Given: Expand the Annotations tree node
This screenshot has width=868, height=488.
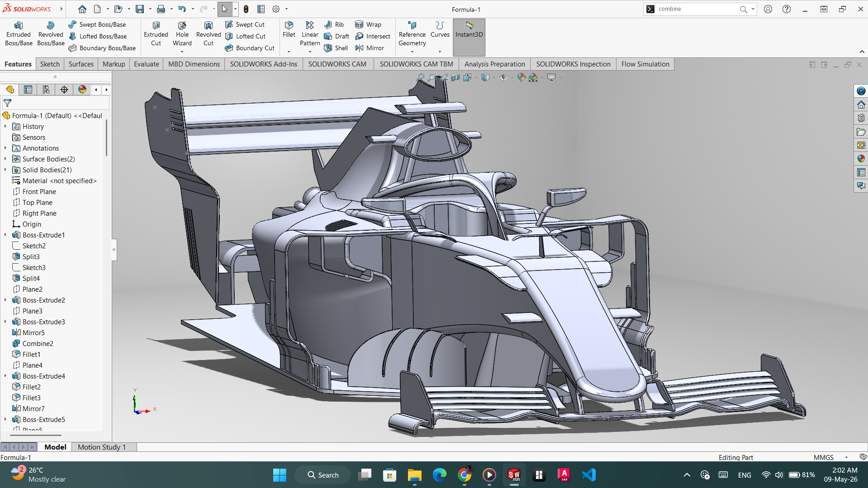Looking at the screenshot, I should tap(5, 148).
